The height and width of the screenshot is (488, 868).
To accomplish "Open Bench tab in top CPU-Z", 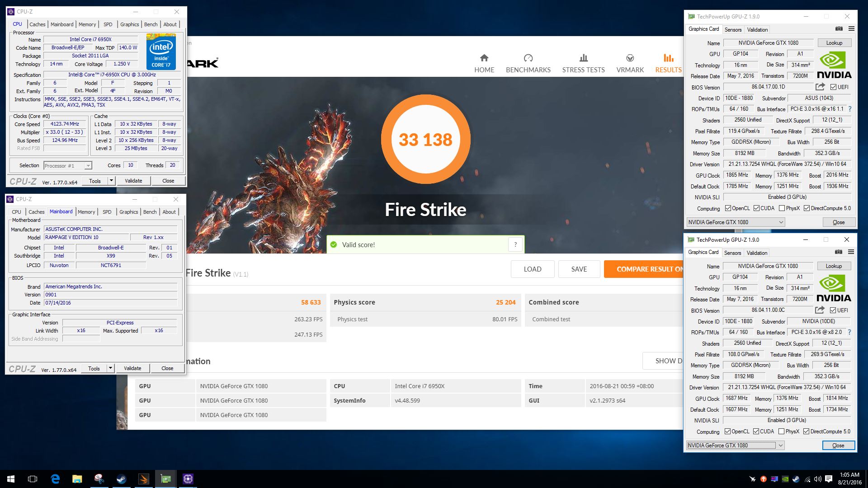I will 151,24.
